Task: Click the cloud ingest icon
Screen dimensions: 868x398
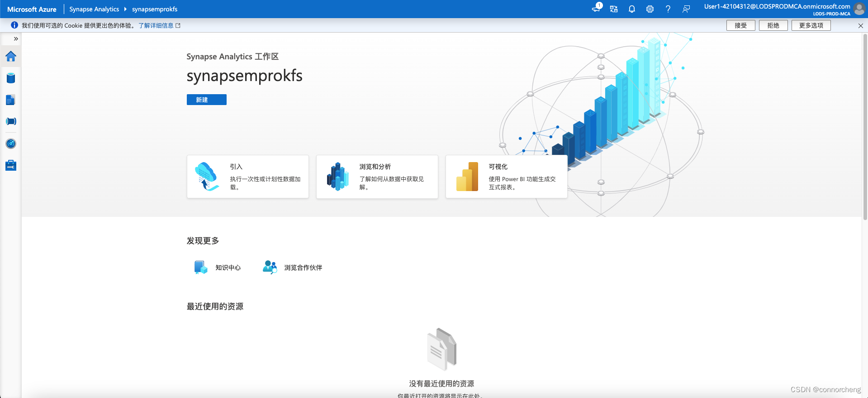Action: (206, 177)
